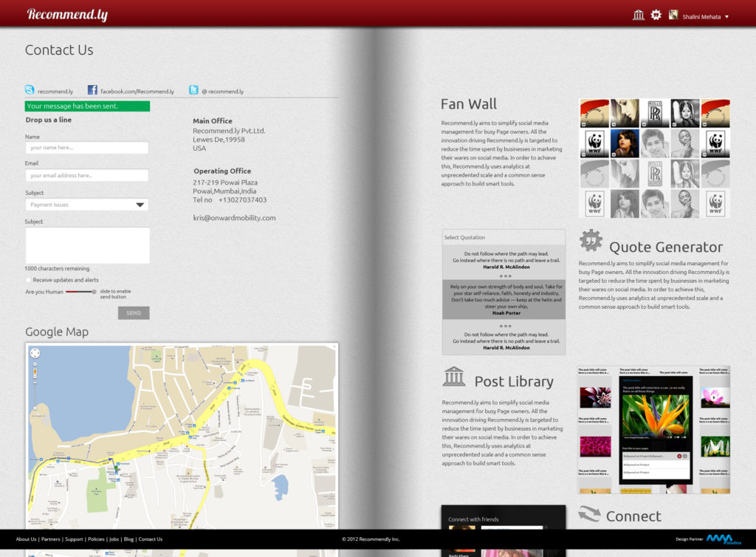Click the Operating Office heading
The width and height of the screenshot is (756, 557).
coord(222,171)
